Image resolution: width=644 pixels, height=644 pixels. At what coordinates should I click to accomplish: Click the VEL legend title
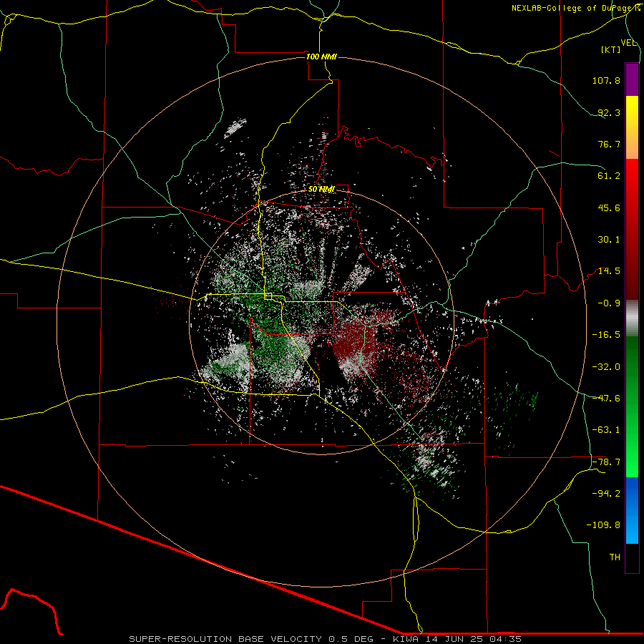[x=628, y=43]
